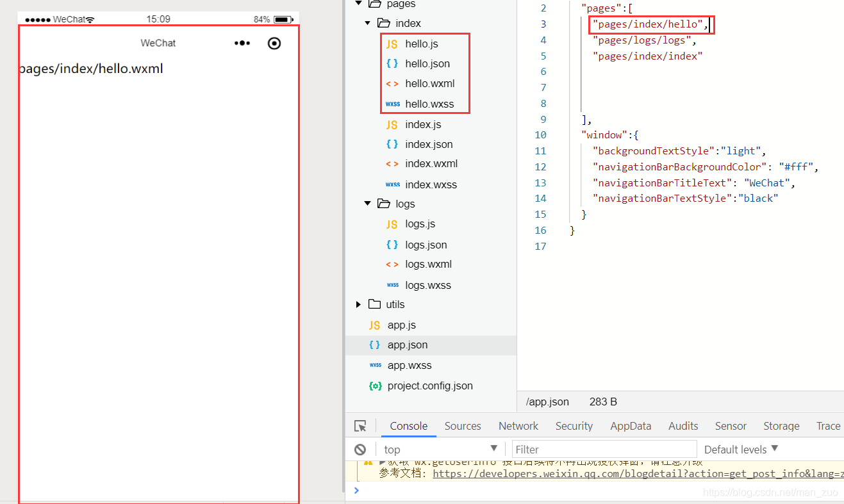Tap the simulator's close target circle icon
The image size is (844, 504).
[274, 43]
